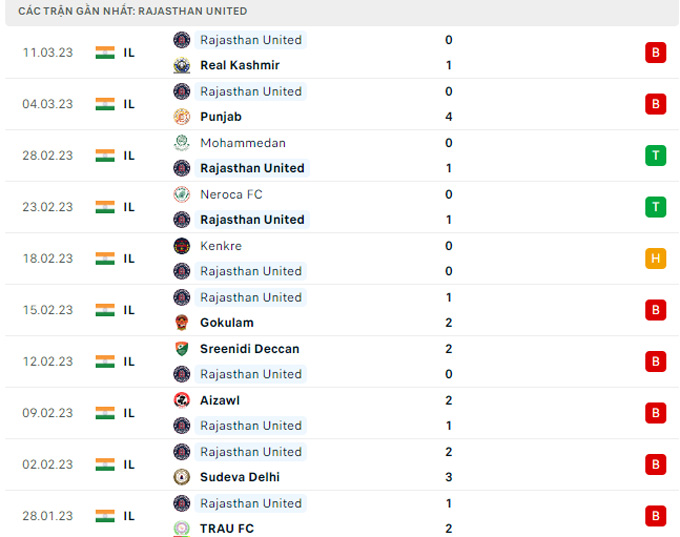Viewport: 680px width, 537px height.
Task: Click the Rajasthan United recent matches heading
Action: point(133,11)
